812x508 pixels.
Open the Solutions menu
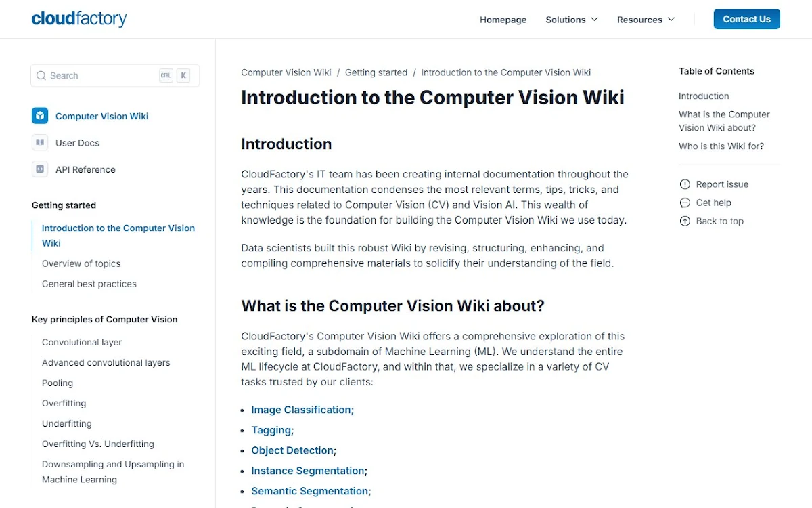572,20
